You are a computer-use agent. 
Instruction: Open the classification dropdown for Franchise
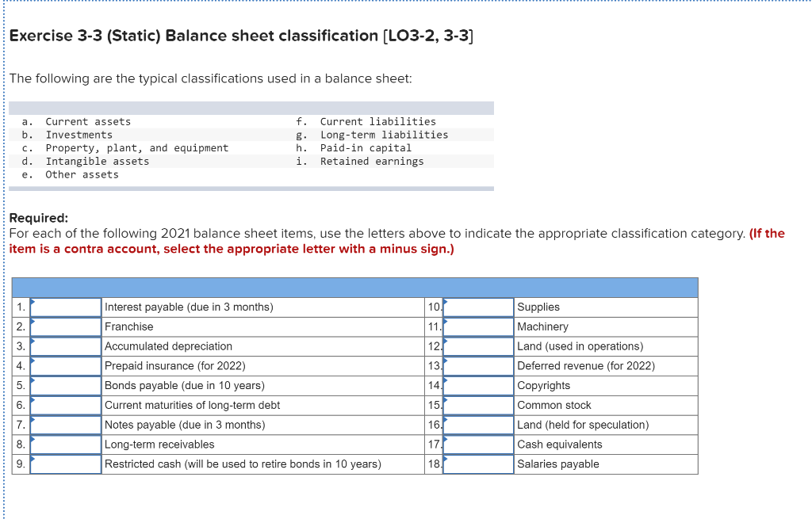[x=65, y=326]
